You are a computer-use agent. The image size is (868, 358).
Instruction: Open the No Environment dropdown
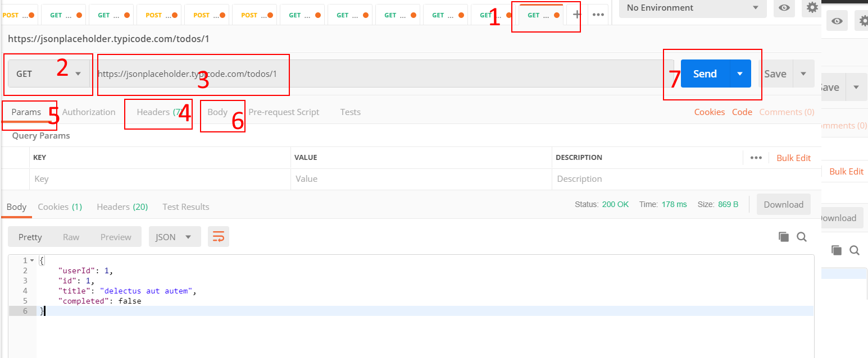(692, 8)
